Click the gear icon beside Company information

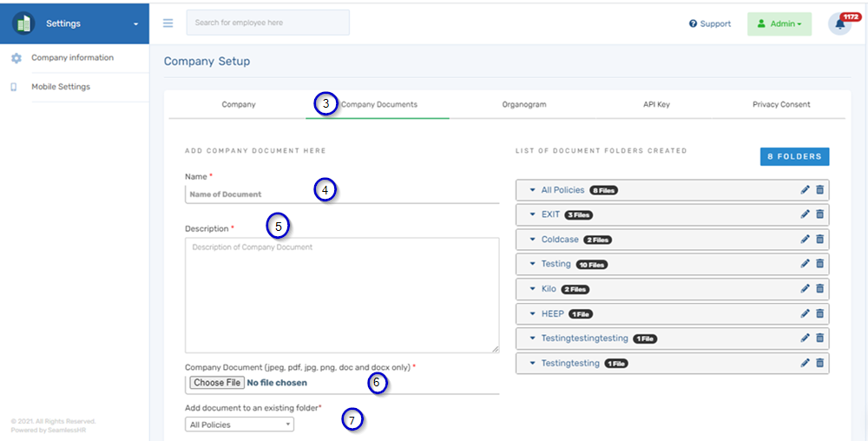[x=16, y=57]
